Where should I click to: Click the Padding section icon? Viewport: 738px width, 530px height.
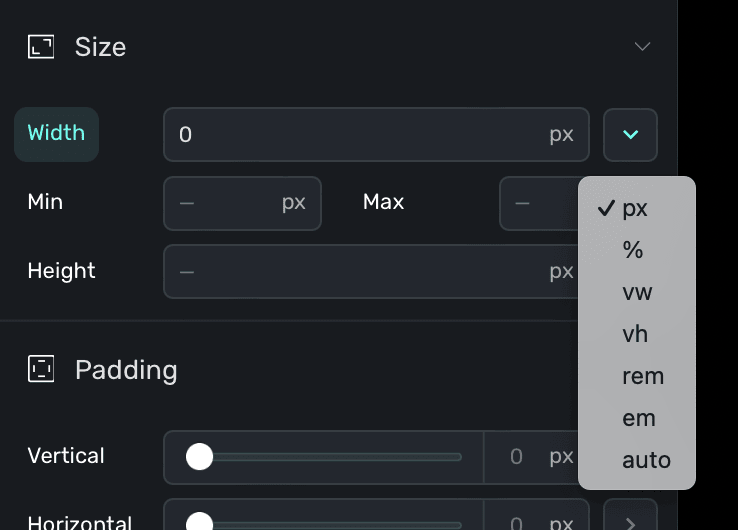[x=41, y=369]
